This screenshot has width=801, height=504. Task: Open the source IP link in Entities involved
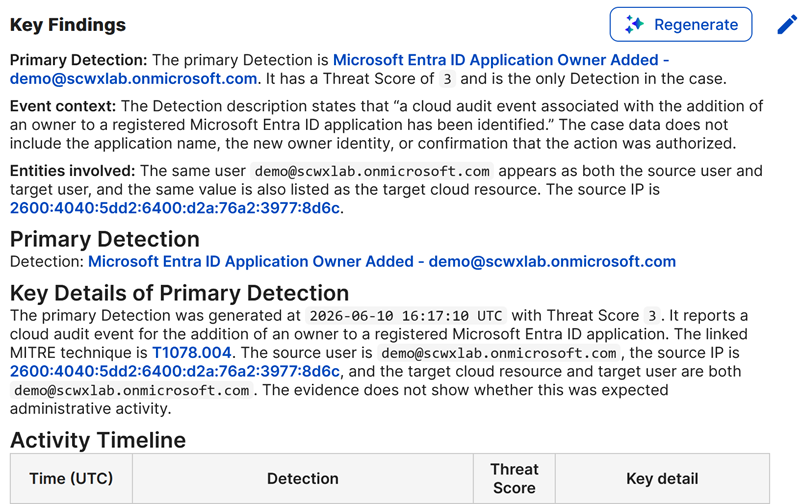[175, 208]
